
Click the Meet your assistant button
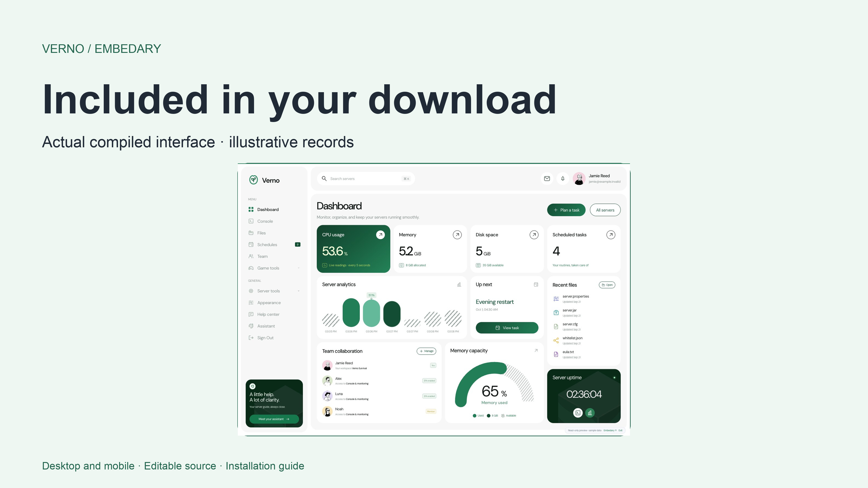tap(274, 419)
